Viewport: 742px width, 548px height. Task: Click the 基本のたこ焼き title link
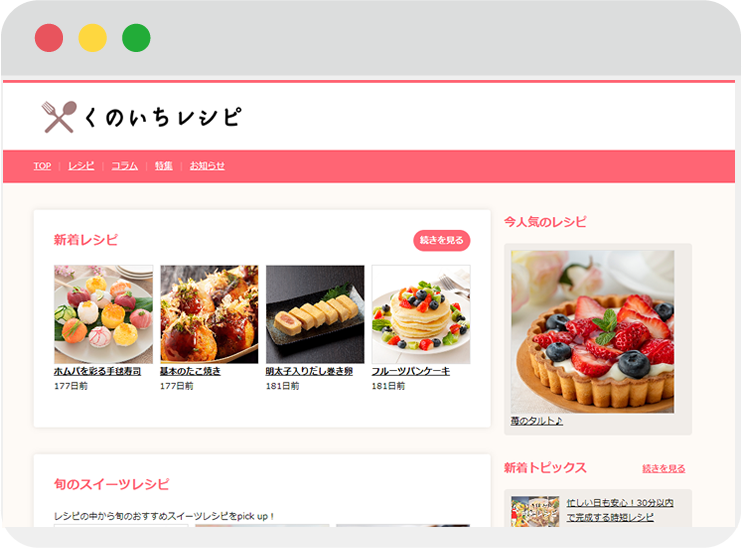190,371
